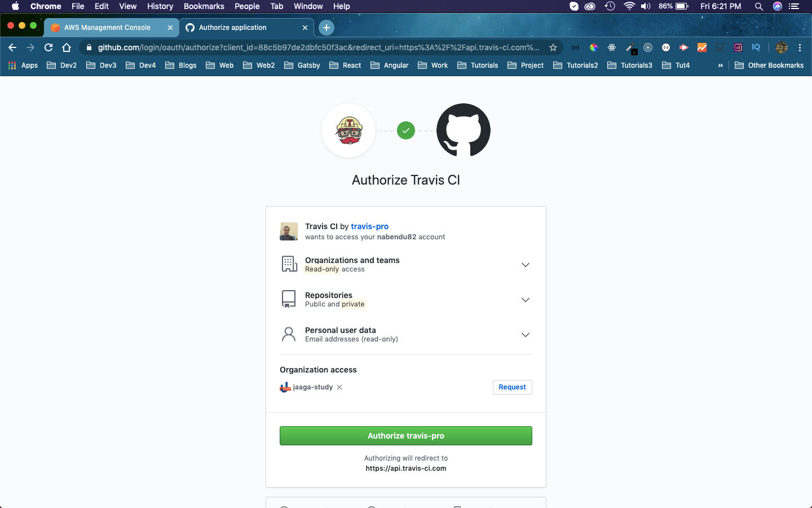Open the orange analytics chart extension
This screenshot has width=812, height=508.
coord(702,47)
